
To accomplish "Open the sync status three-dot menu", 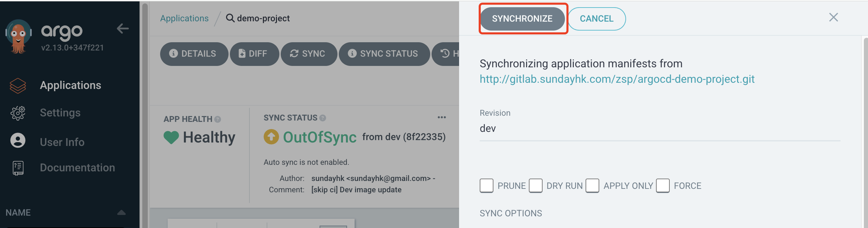I will [442, 117].
